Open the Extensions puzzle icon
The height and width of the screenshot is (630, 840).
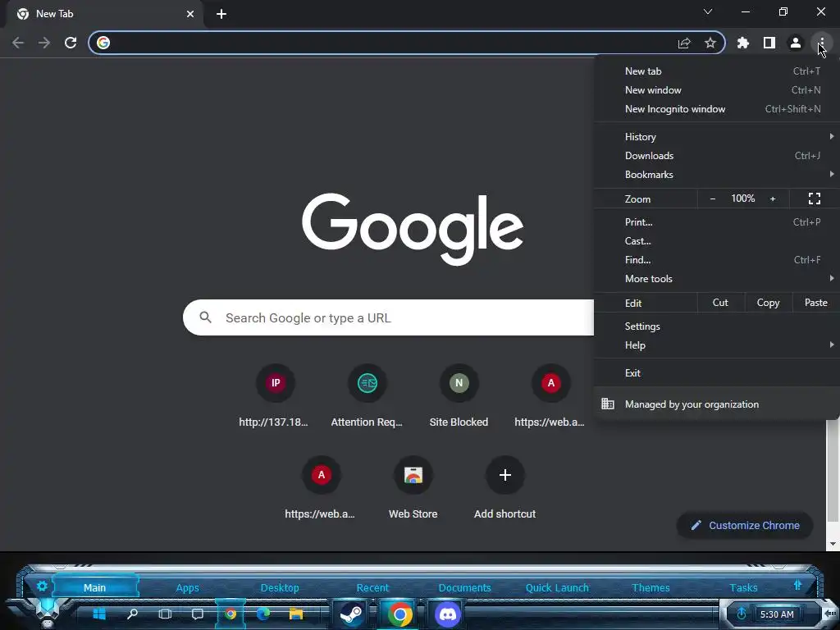point(743,43)
